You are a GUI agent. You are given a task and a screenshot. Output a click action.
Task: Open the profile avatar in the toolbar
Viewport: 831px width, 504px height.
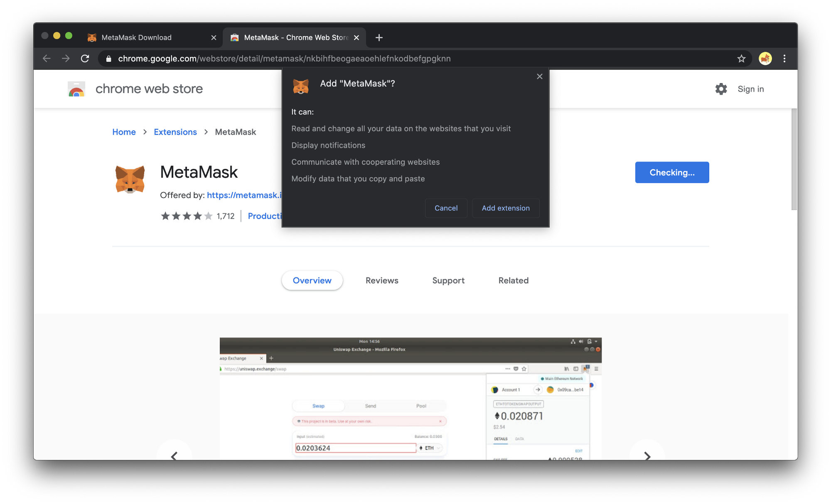(x=765, y=59)
